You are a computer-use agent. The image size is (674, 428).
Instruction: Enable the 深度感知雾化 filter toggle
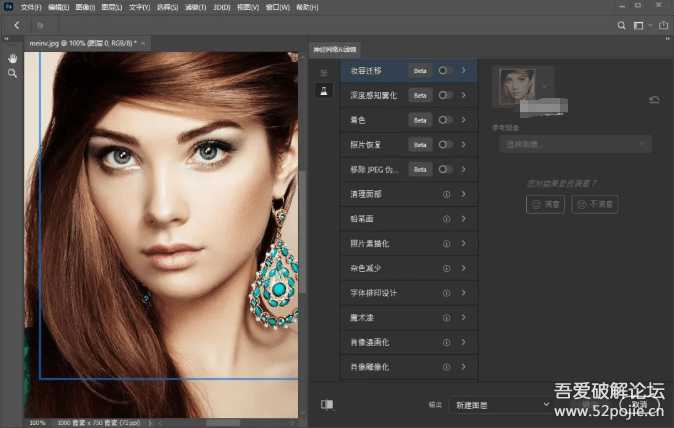pyautogui.click(x=444, y=95)
